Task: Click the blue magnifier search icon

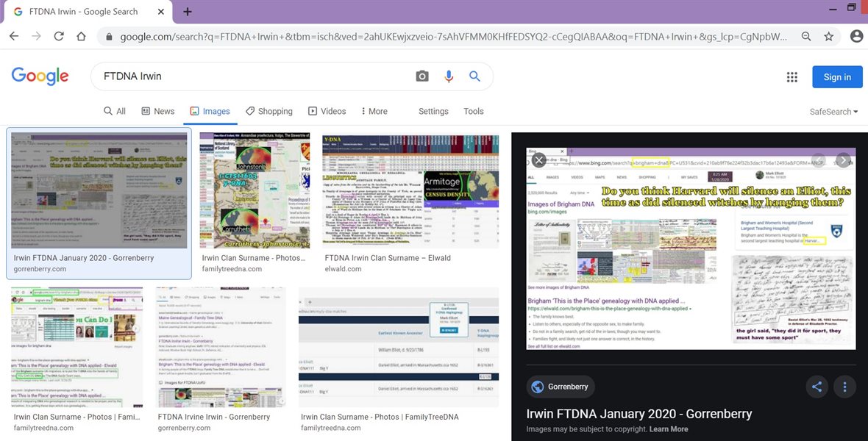Action: 474,76
